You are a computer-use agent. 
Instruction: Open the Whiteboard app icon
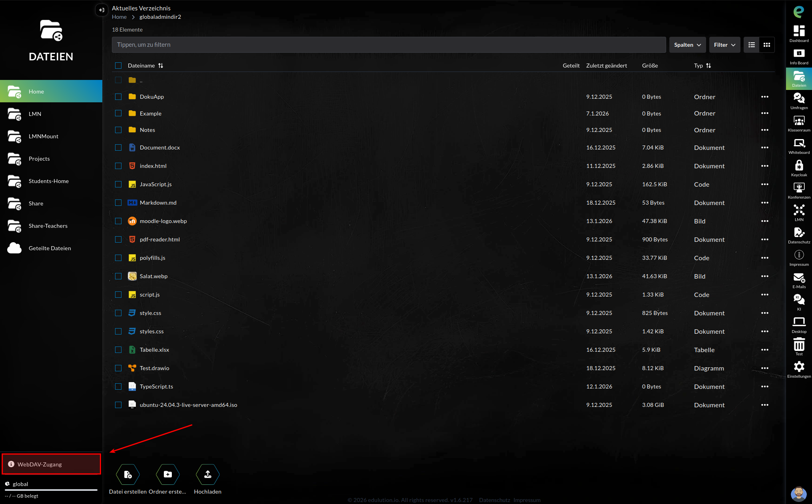tap(799, 143)
